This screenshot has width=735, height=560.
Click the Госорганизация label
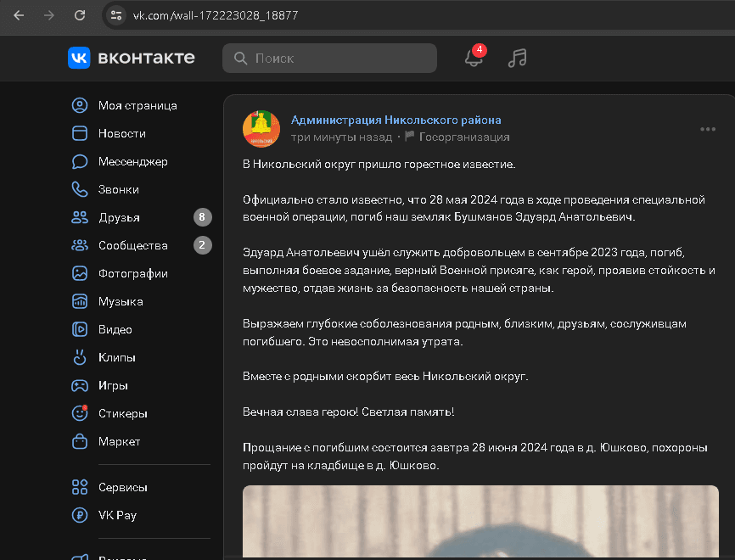[x=464, y=137]
